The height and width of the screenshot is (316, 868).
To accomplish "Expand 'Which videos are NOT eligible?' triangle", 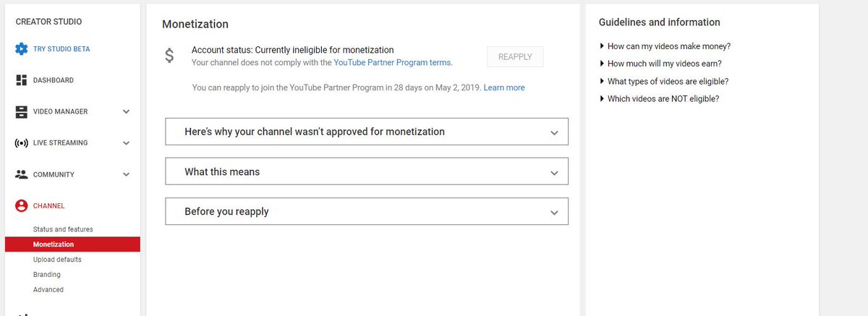I will (602, 98).
